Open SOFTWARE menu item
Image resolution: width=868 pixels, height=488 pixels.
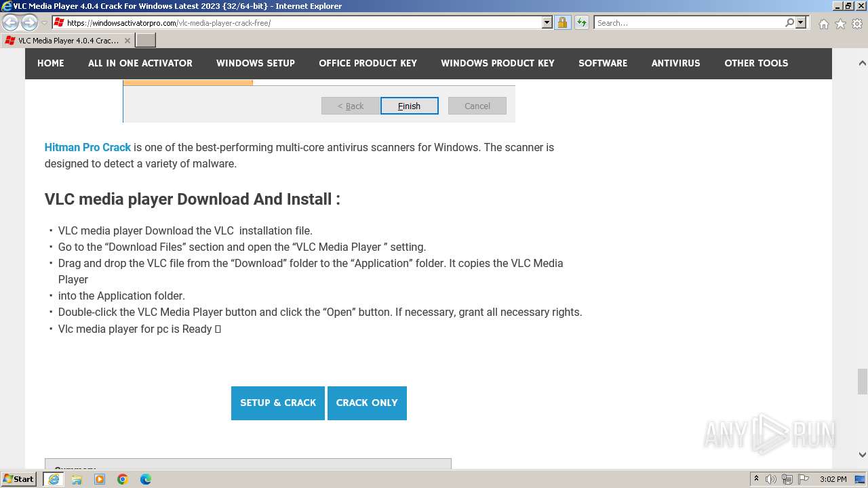(603, 63)
